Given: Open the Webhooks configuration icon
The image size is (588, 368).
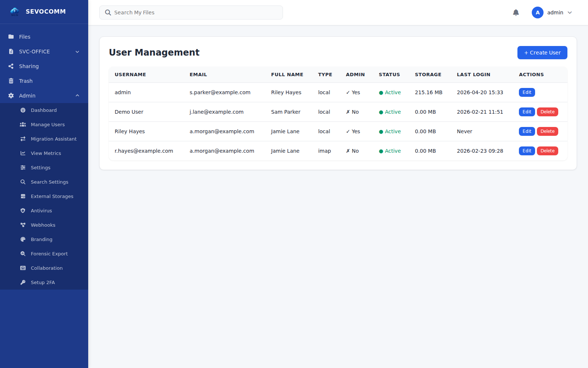Looking at the screenshot, I should click(x=23, y=225).
